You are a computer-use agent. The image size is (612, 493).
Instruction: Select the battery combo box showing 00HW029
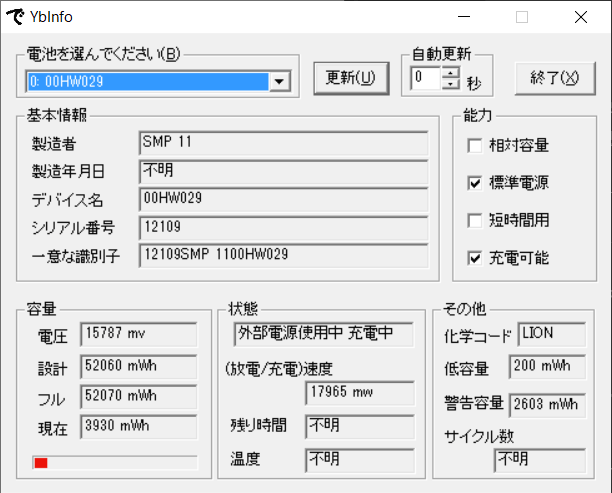coord(148,82)
